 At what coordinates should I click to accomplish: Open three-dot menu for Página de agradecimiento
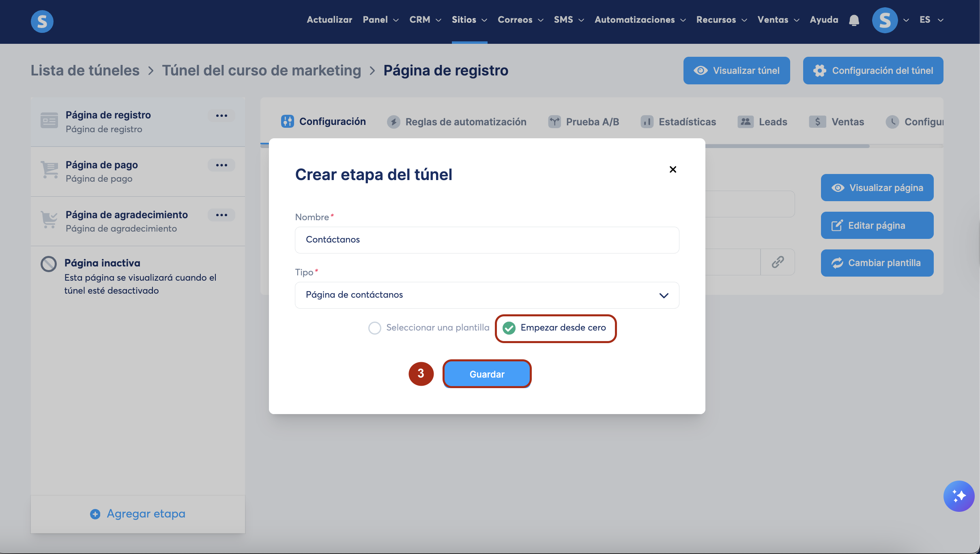[221, 215]
